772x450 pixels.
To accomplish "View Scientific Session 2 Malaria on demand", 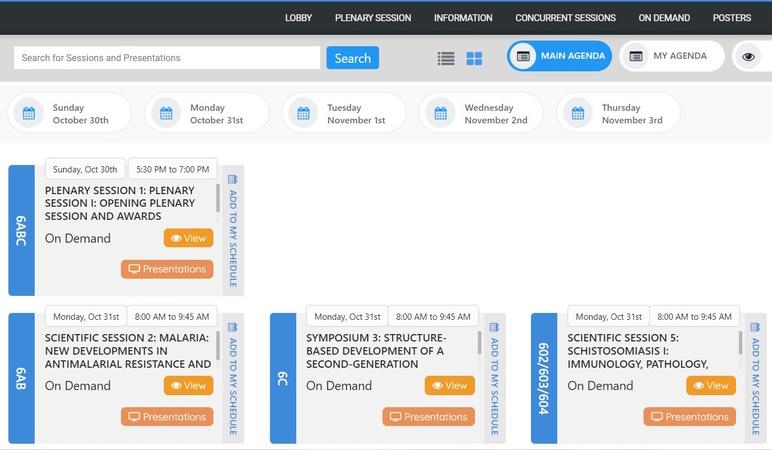I will [x=189, y=386].
